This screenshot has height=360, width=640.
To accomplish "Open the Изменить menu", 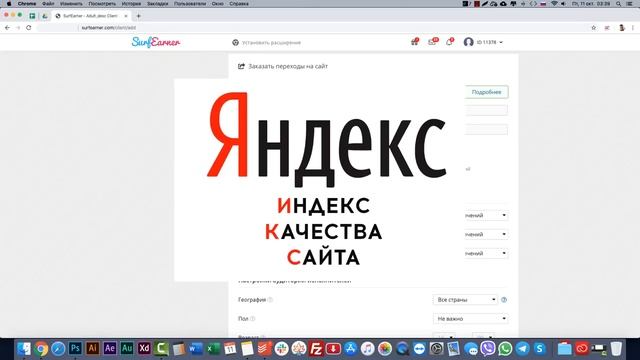I will click(71, 4).
